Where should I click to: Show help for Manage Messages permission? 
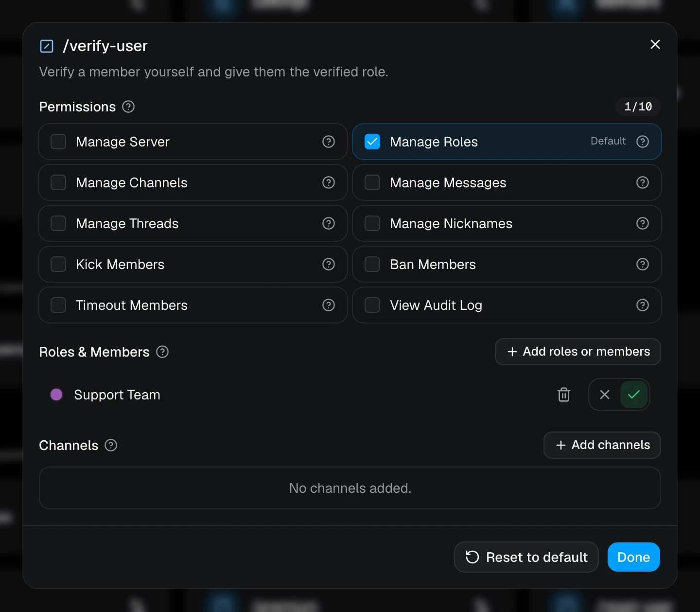coord(643,182)
